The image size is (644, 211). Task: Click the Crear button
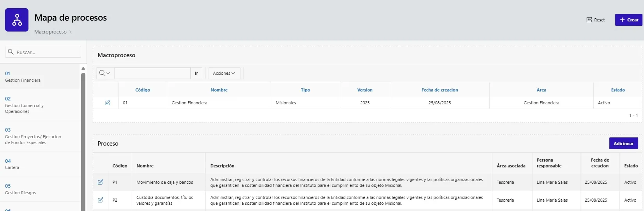629,20
